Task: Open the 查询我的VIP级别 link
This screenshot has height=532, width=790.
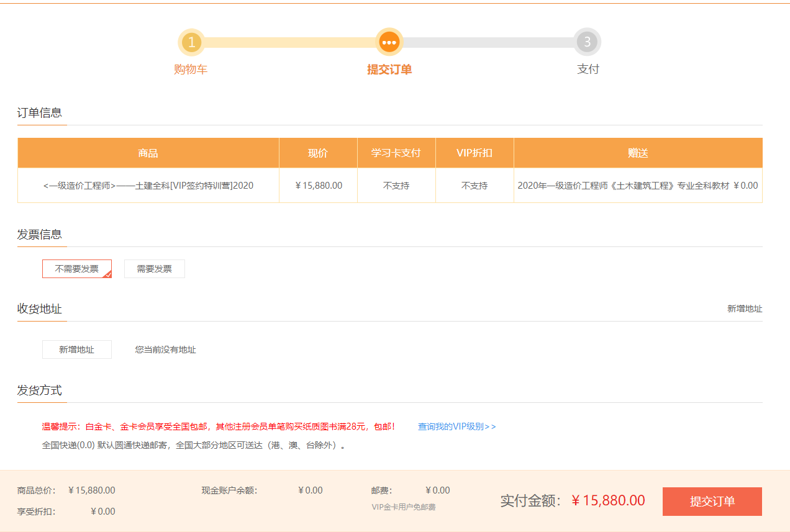Action: [456, 426]
